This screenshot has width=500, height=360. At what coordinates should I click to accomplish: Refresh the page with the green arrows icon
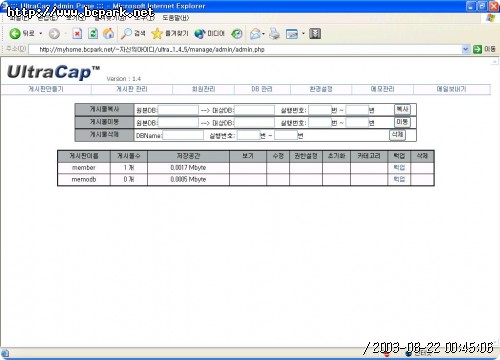pyautogui.click(x=93, y=33)
